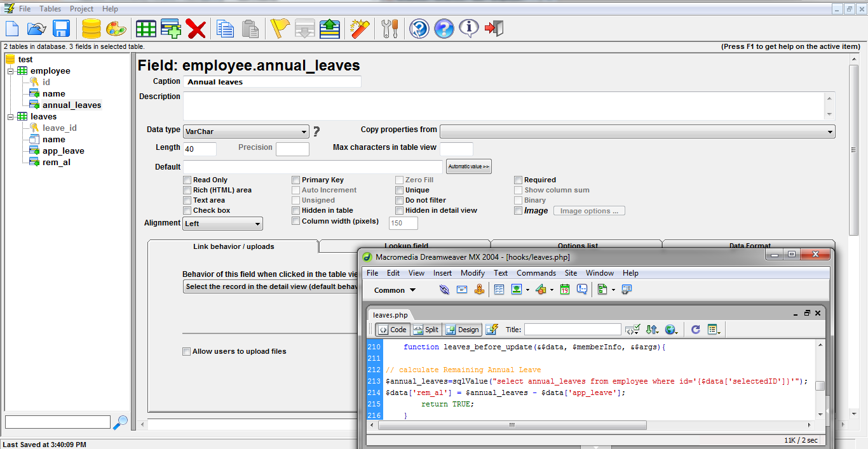Switch to the Link behavior / uploads tab
The height and width of the screenshot is (449, 868).
point(233,246)
